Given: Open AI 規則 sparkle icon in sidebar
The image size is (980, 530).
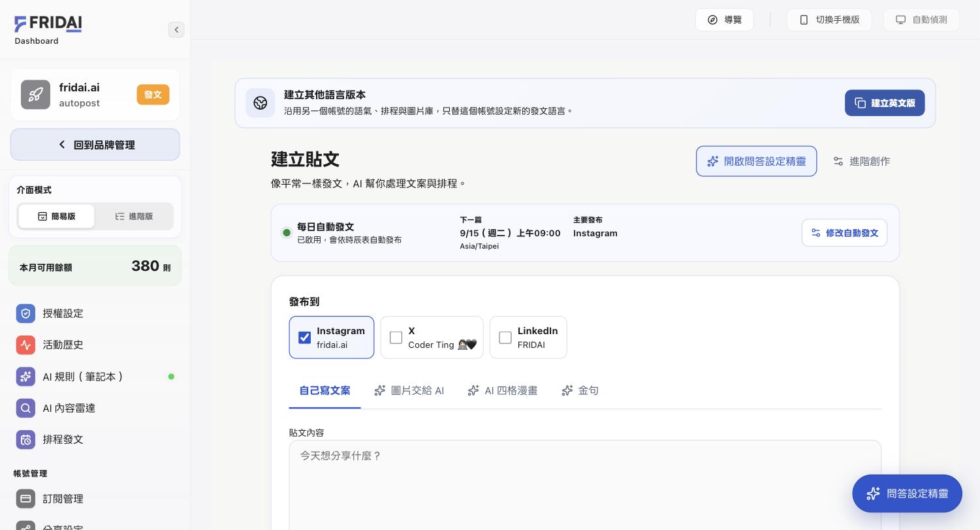Looking at the screenshot, I should click(25, 377).
